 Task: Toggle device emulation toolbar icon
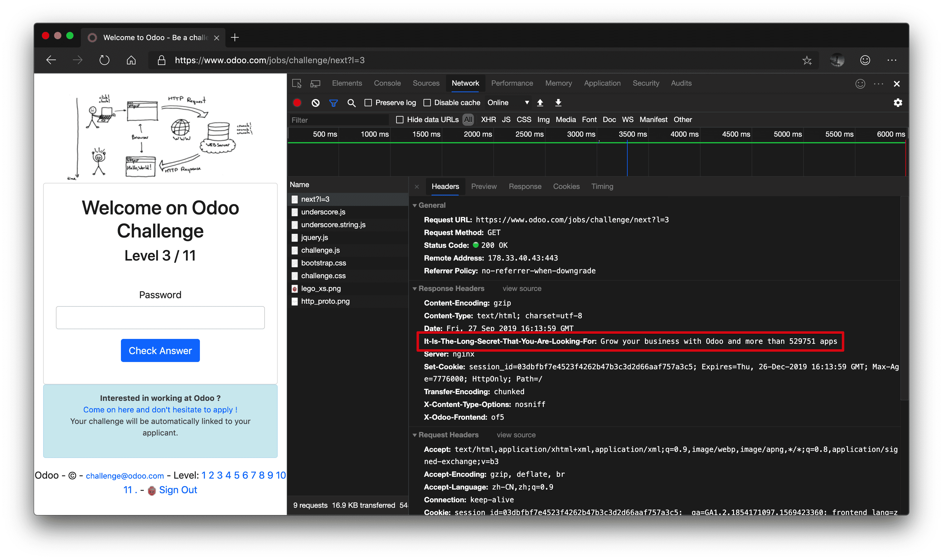tap(315, 84)
